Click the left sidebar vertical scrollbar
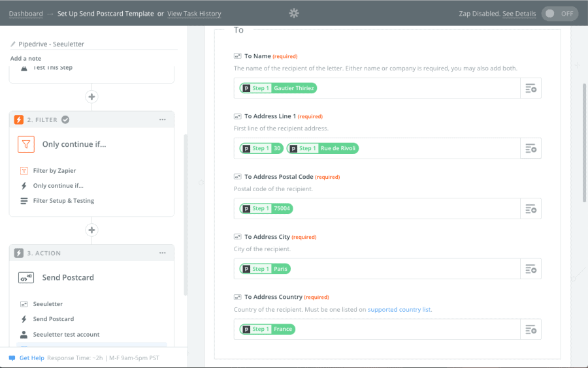The height and width of the screenshot is (368, 588). [x=186, y=215]
